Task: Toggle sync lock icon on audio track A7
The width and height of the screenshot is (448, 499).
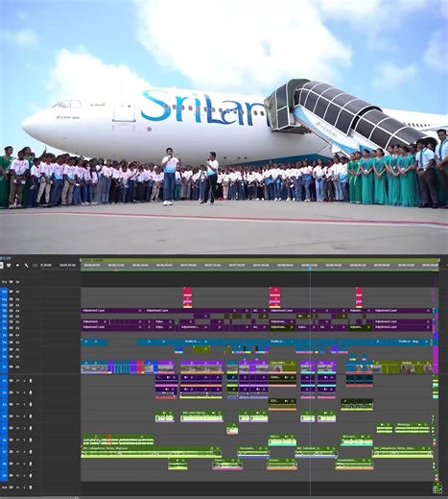Action: pyautogui.click(x=12, y=452)
